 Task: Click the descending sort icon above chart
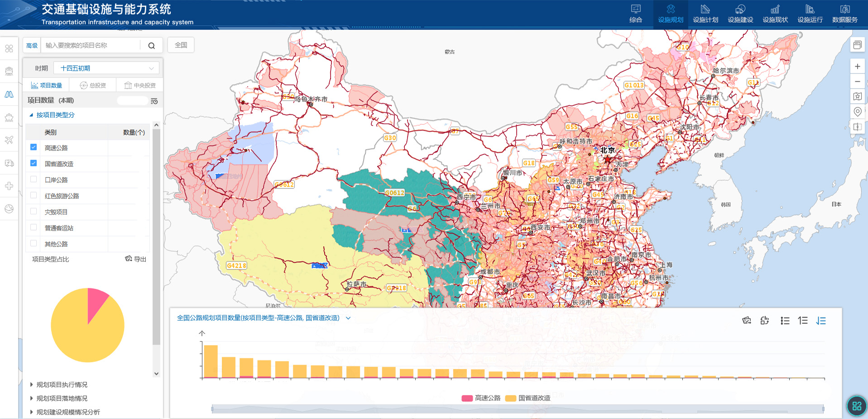tap(820, 321)
